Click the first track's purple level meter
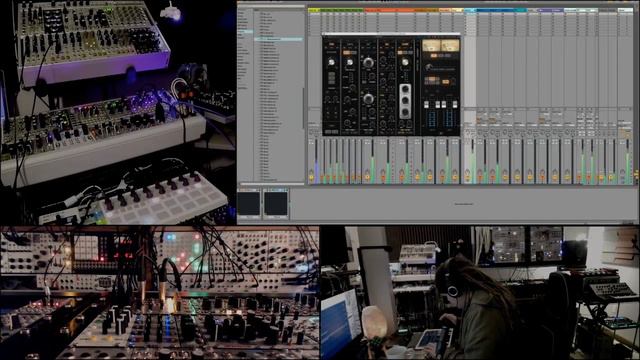Viewport: 640px width, 360px height. (316, 161)
